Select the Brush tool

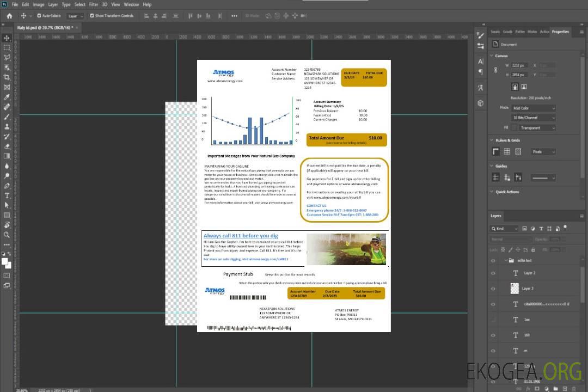7,117
